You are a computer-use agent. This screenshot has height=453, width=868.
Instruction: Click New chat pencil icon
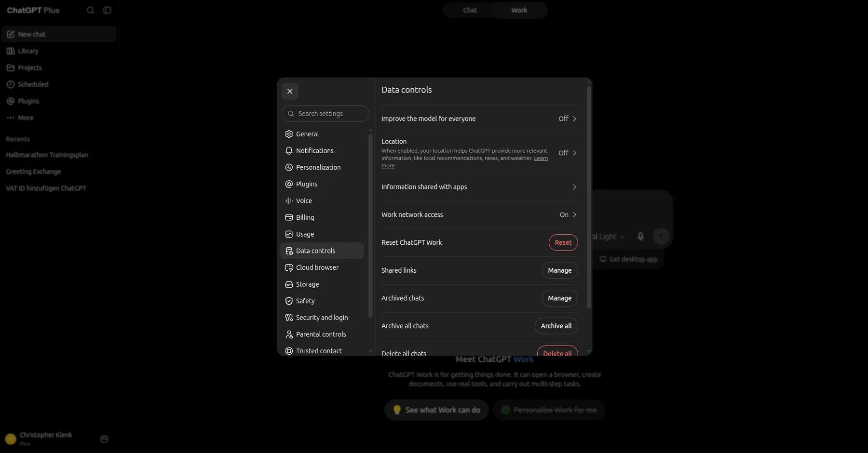click(11, 34)
